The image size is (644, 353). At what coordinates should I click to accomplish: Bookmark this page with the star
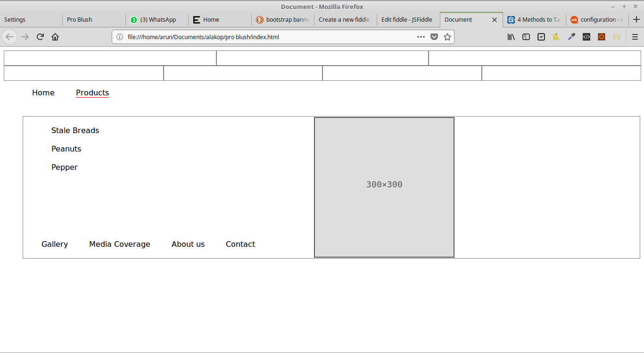point(447,37)
